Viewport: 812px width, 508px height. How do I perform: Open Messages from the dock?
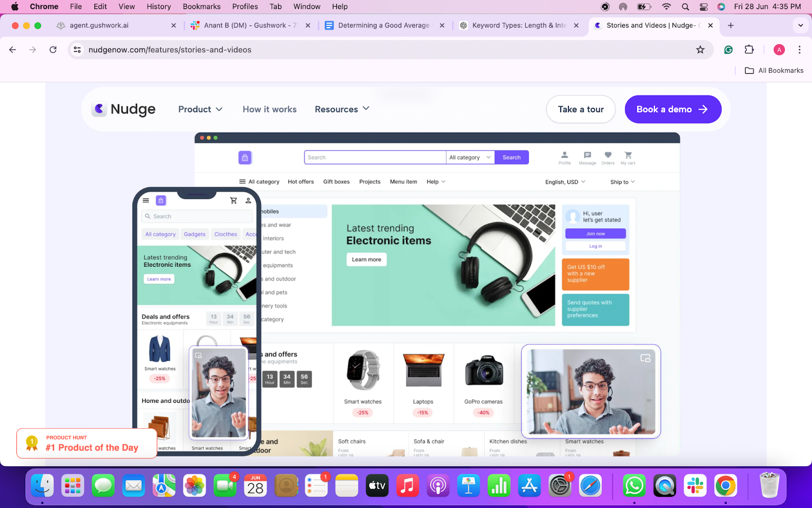103,486
